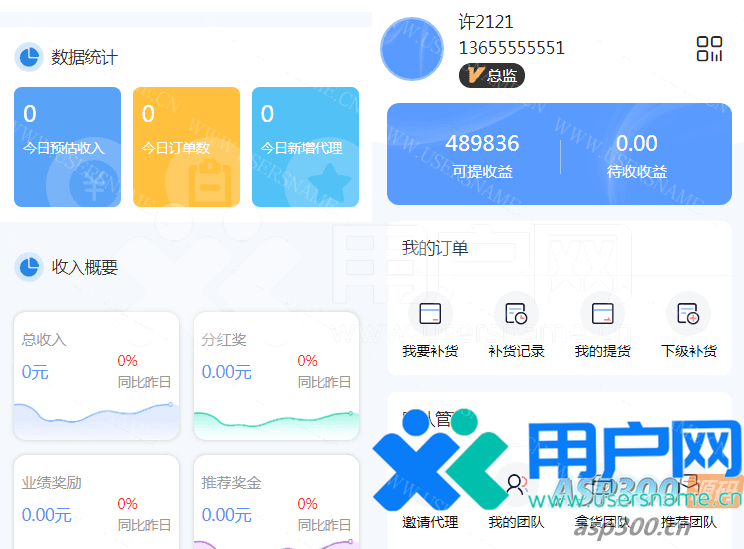Click the 收入概要 pie chart icon
744x549 pixels.
click(29, 267)
